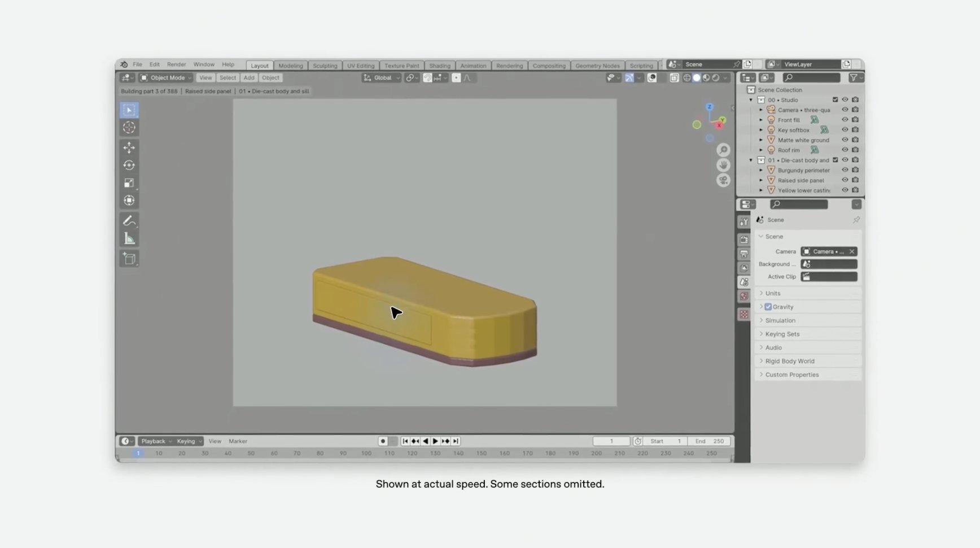This screenshot has height=548, width=980.
Task: Pin the Scene properties panel
Action: 856,220
